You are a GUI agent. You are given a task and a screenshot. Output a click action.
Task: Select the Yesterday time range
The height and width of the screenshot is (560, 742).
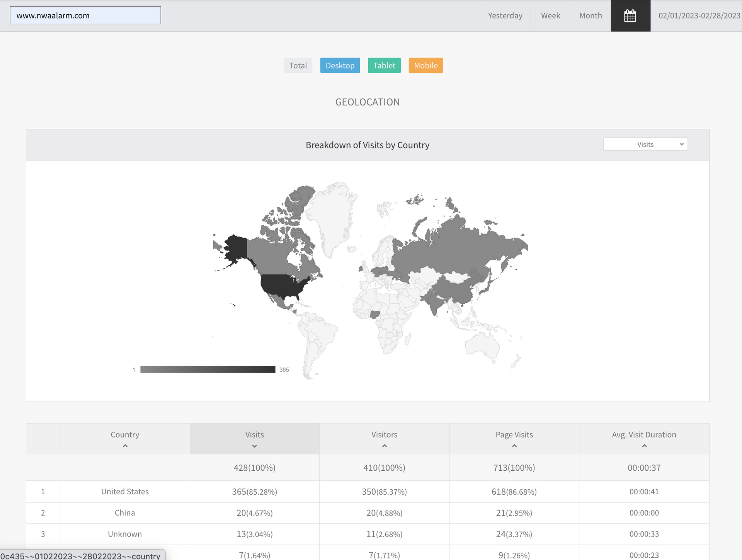coord(505,16)
